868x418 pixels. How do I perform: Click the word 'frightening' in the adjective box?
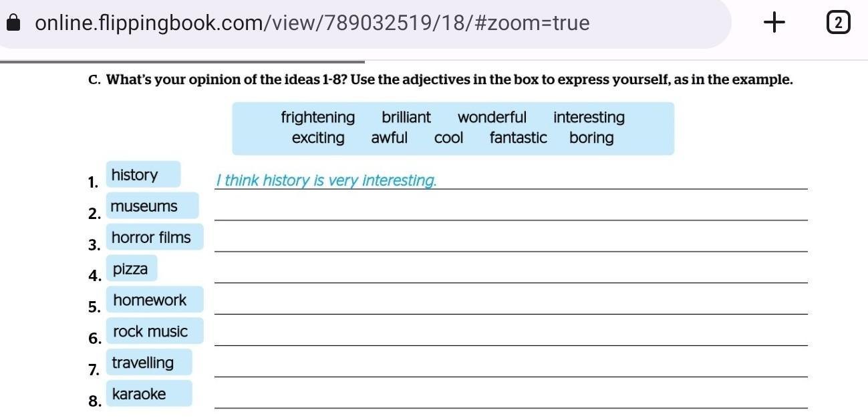coord(317,118)
